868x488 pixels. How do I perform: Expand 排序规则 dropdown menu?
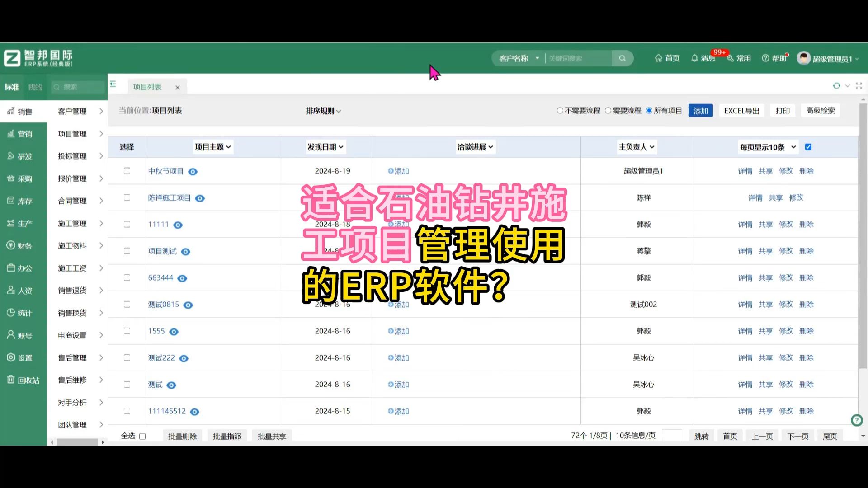[x=323, y=110]
